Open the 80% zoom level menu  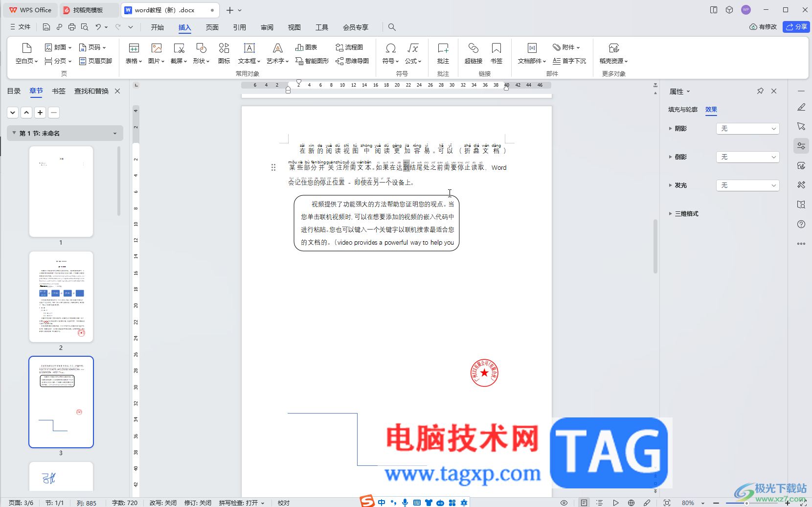(x=693, y=503)
